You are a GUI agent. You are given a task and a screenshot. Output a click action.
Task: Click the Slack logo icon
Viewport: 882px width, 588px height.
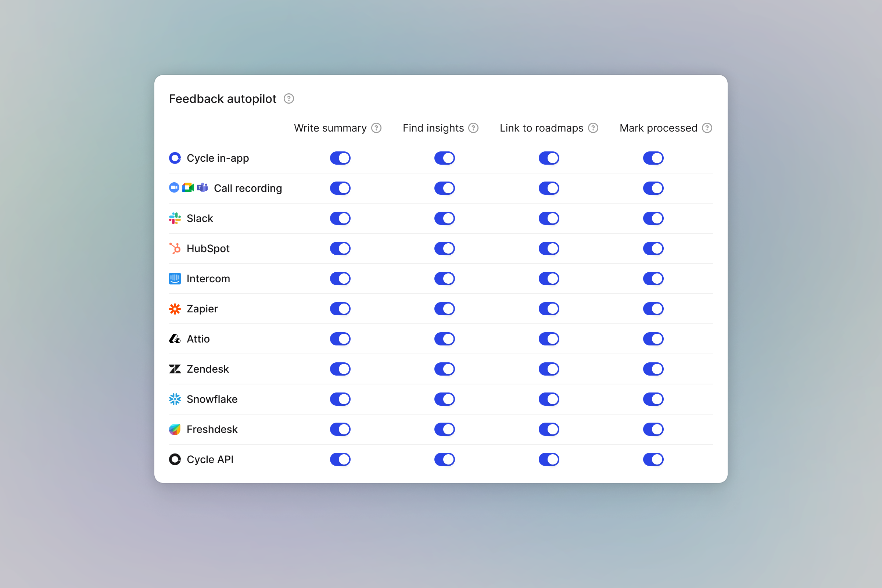175,218
